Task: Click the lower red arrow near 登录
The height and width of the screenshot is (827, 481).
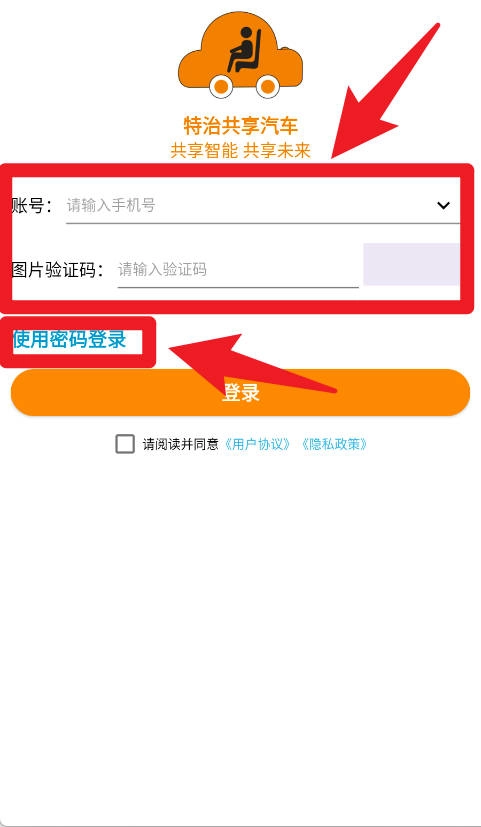Action: coord(253,364)
